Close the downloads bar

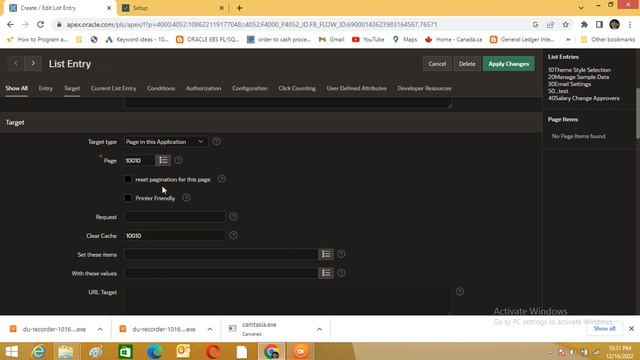[x=631, y=329]
